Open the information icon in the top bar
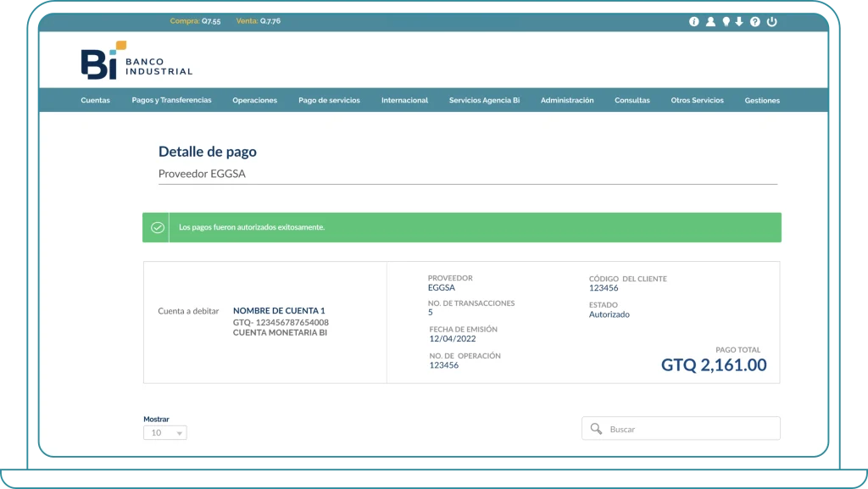This screenshot has height=489, width=868. [x=693, y=24]
